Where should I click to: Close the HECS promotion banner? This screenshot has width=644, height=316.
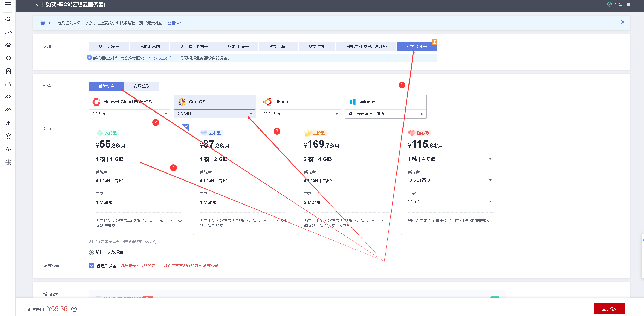[x=623, y=22]
